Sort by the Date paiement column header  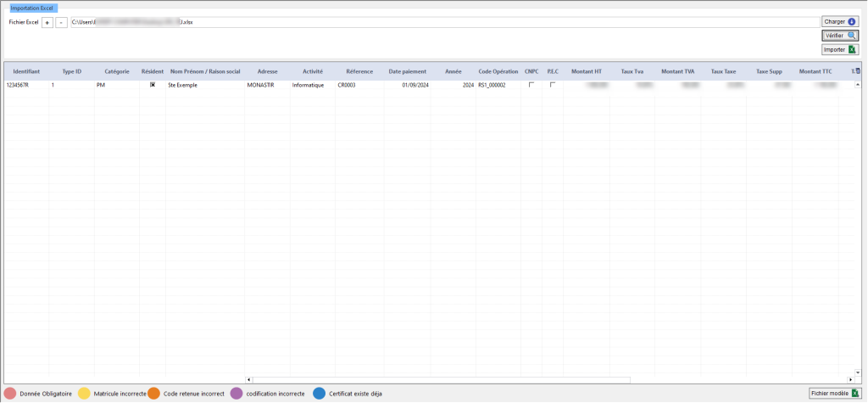(x=407, y=71)
